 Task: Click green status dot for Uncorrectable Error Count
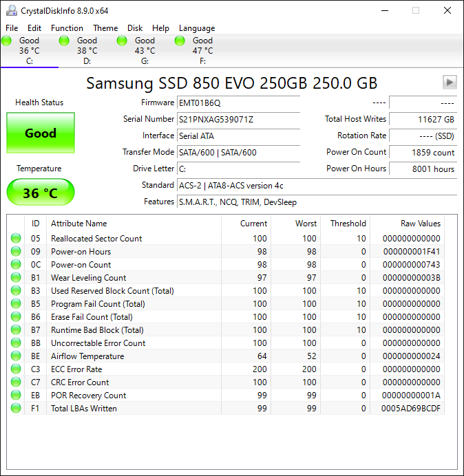(16, 343)
